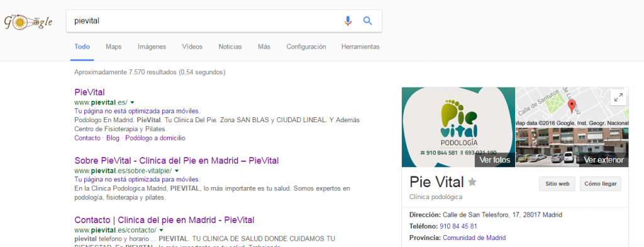Click the red map location pin
The width and height of the screenshot is (644, 247).
click(572, 107)
